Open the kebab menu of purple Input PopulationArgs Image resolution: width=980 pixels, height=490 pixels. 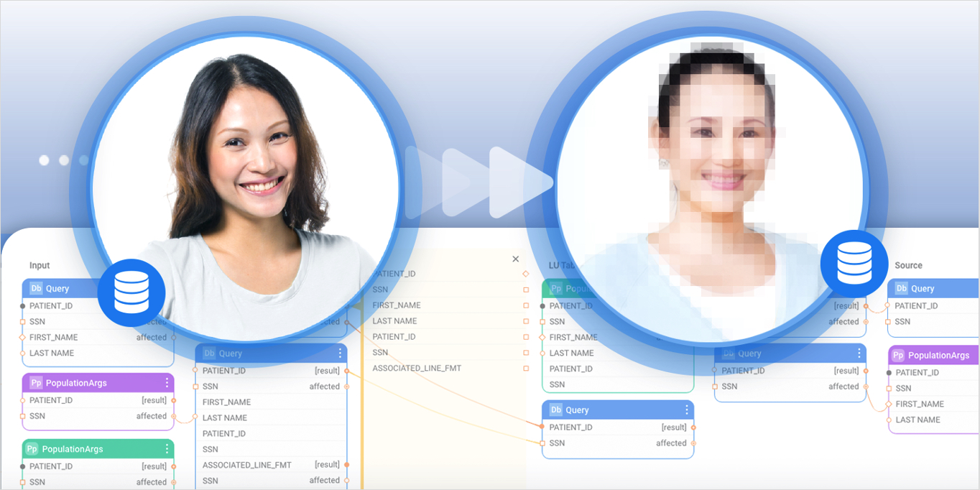coord(167,383)
